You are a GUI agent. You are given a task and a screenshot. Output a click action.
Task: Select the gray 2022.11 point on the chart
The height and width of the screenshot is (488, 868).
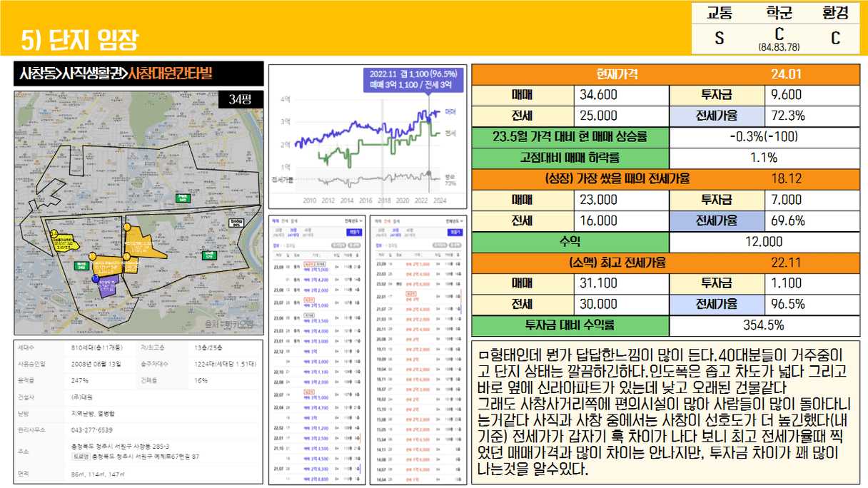pos(430,173)
